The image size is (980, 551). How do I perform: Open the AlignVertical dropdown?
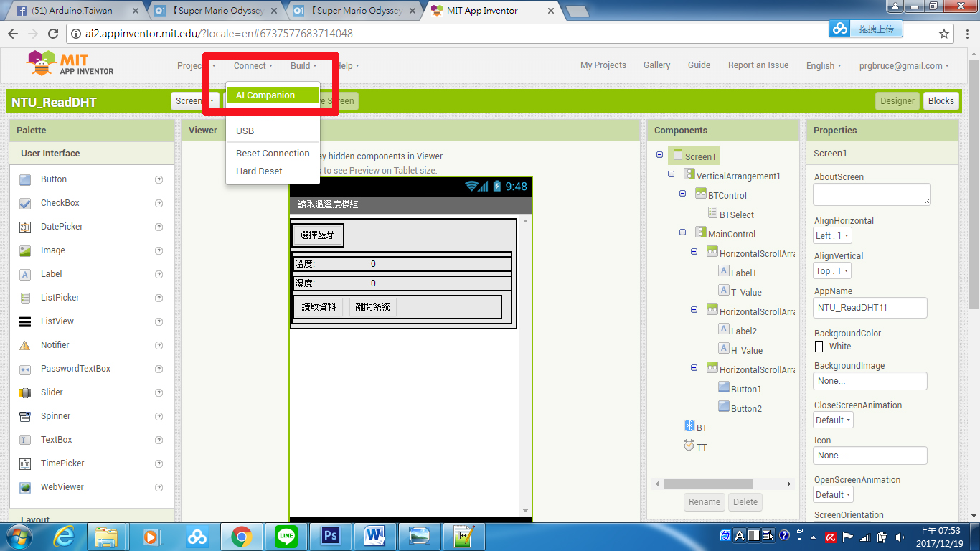(832, 270)
